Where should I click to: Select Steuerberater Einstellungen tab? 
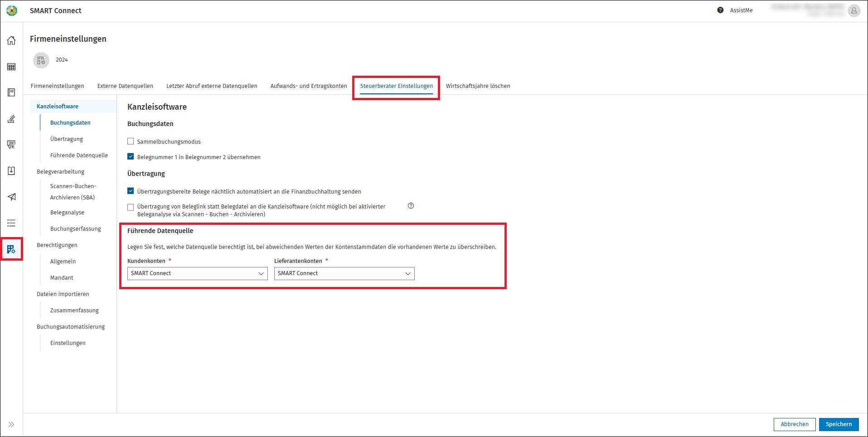[x=397, y=86]
